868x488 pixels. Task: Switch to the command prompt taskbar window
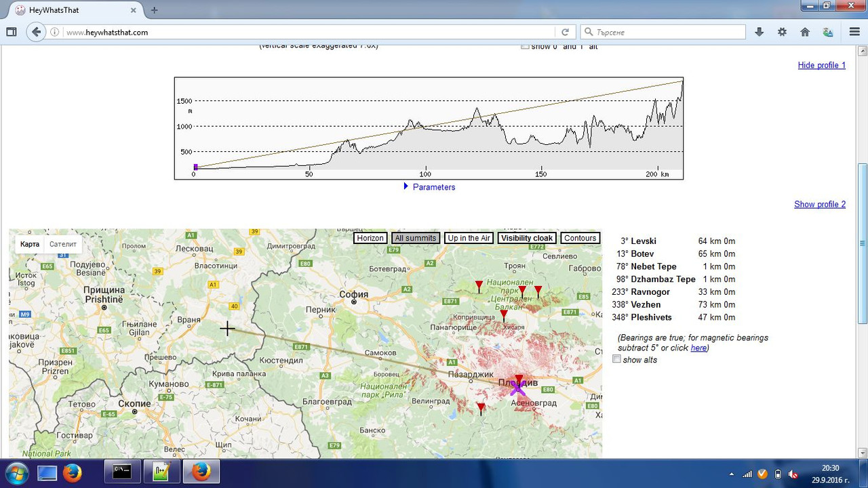click(x=122, y=472)
